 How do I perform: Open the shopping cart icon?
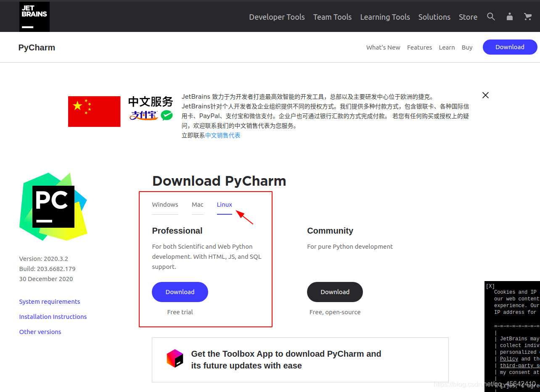(528, 17)
